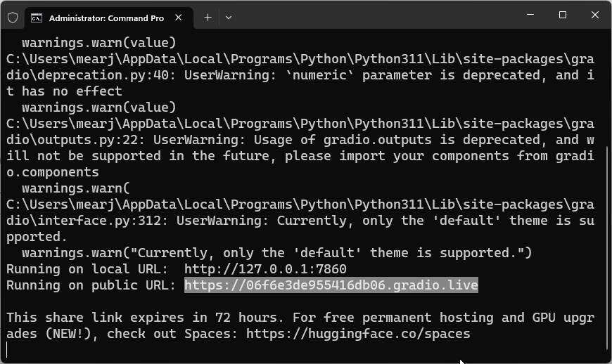Click the cursor on the empty prompt line
The height and width of the screenshot is (364, 612).
tap(7, 349)
